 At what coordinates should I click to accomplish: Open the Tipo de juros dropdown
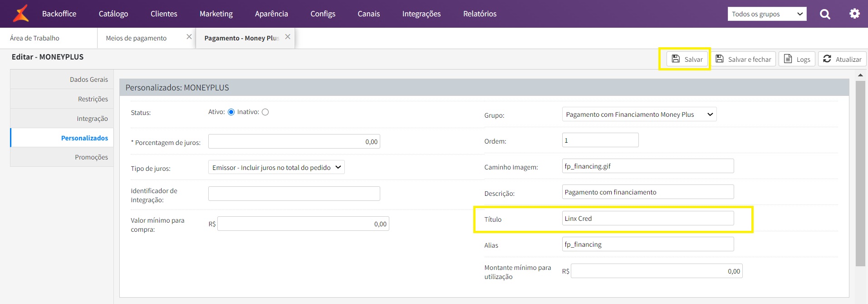point(276,167)
